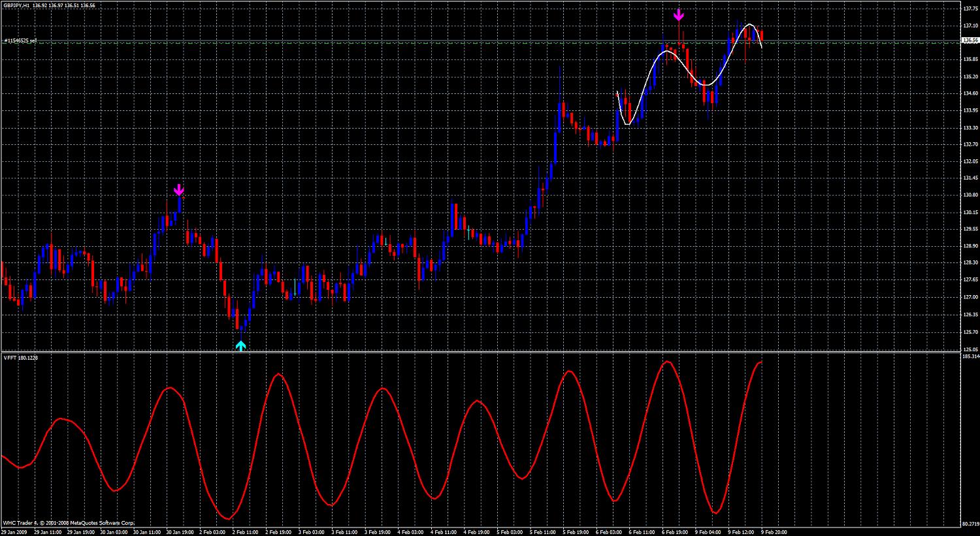This screenshot has width=980, height=536.
Task: Click the 134.60 price scale value
Action: click(x=970, y=94)
